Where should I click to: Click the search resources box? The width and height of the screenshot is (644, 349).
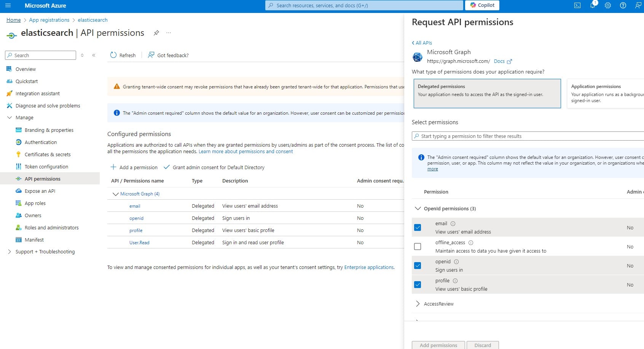coord(364,5)
